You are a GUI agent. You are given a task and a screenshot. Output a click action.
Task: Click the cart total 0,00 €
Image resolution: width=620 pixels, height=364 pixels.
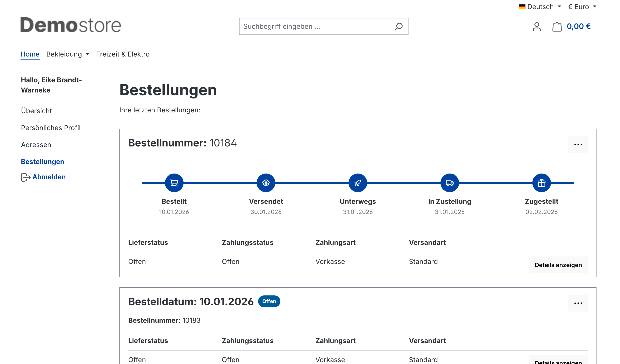[578, 26]
